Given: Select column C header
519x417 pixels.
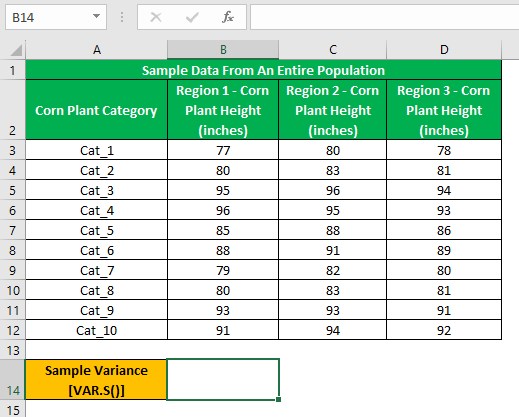Looking at the screenshot, I should click(x=332, y=50).
